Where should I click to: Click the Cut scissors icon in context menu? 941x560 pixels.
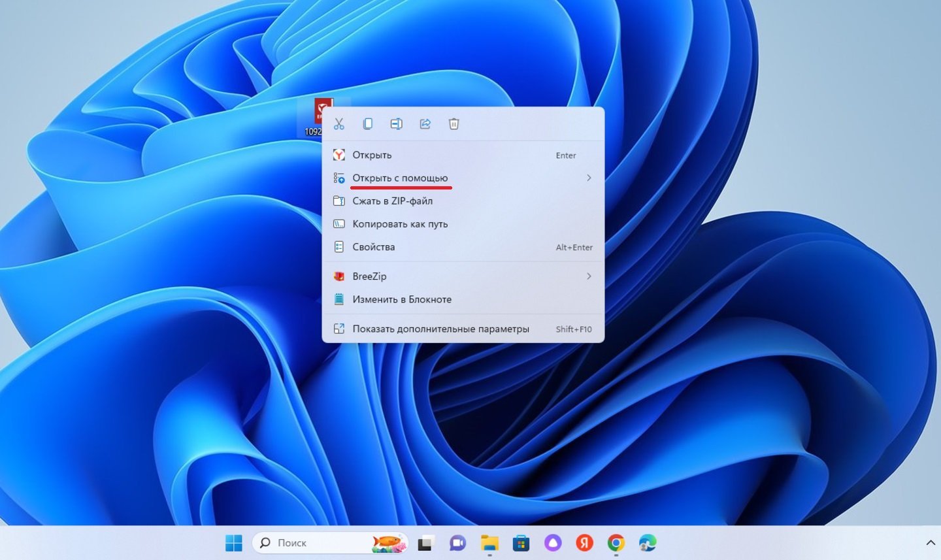338,124
